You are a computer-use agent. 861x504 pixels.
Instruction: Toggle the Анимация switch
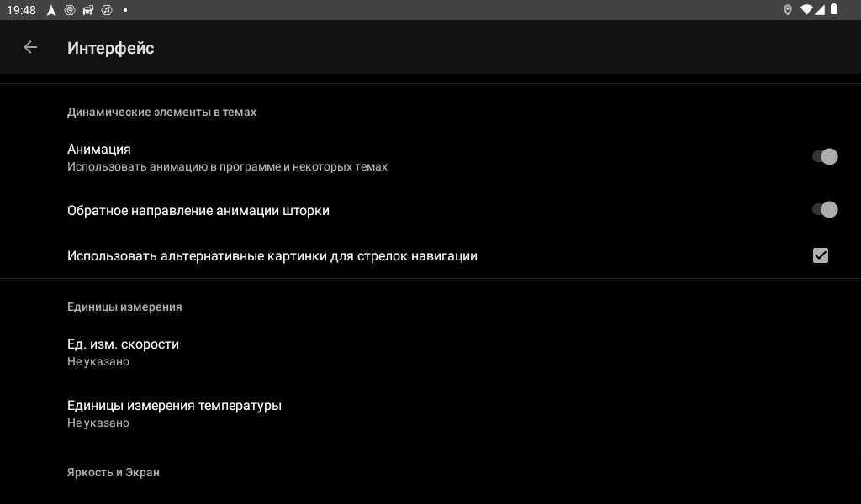click(x=825, y=157)
